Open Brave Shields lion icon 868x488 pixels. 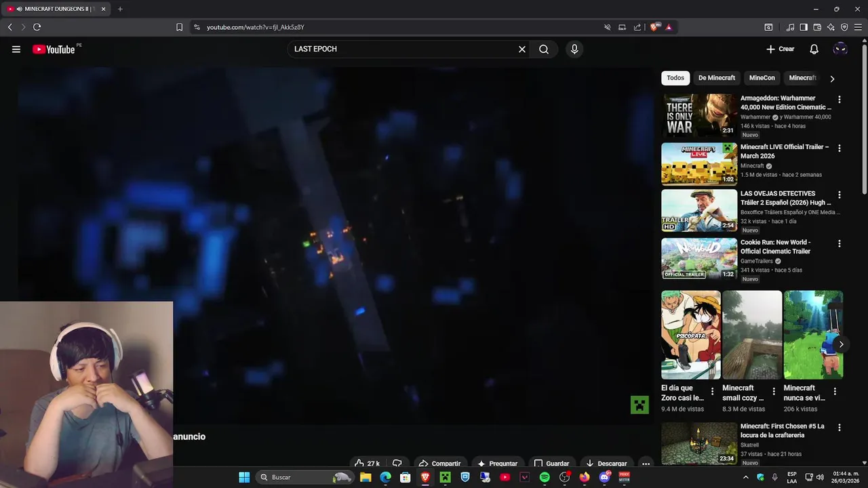pos(654,27)
